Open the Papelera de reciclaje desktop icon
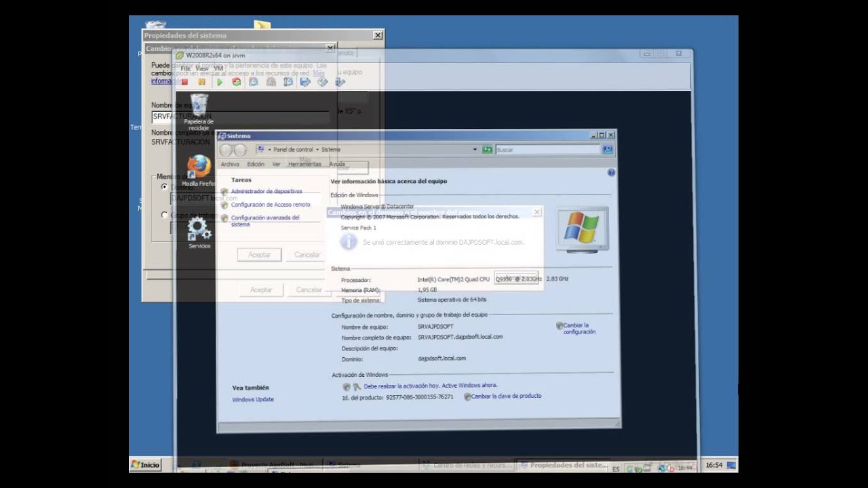The width and height of the screenshot is (868, 488). [199, 113]
